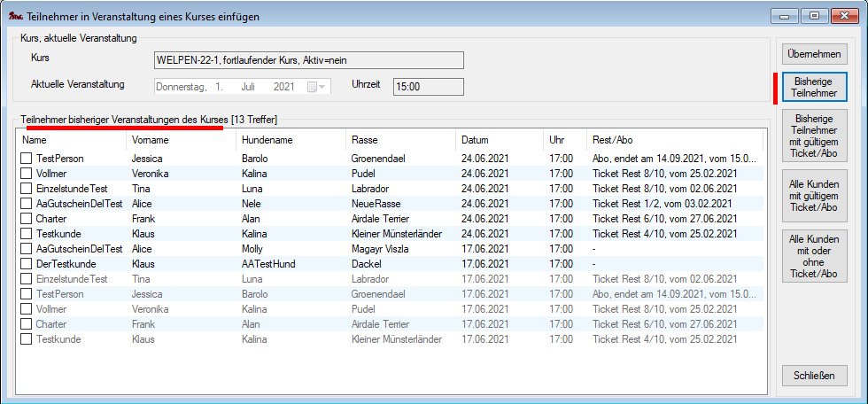Click the Kurs text field showing WELPEN-22-1
Viewport: 868px width, 404px height.
click(x=309, y=59)
